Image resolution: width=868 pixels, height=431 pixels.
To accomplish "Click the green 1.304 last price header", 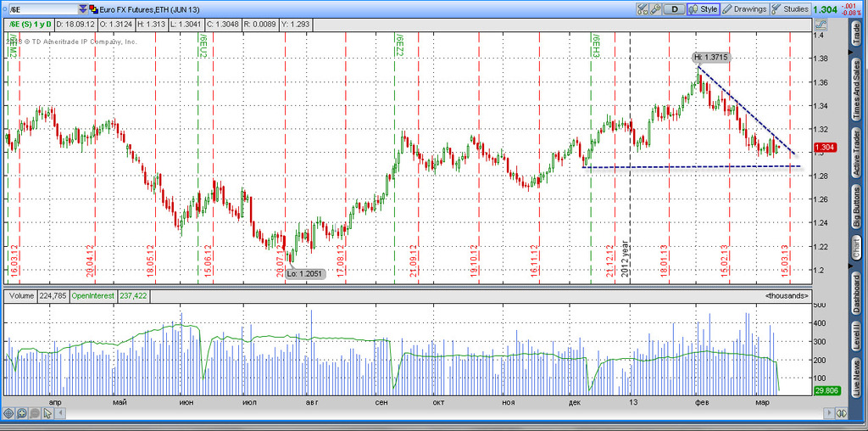I will pos(826,9).
